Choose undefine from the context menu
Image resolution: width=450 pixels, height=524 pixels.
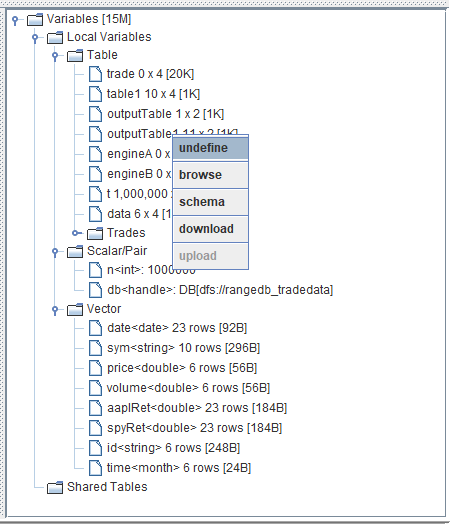coord(210,148)
